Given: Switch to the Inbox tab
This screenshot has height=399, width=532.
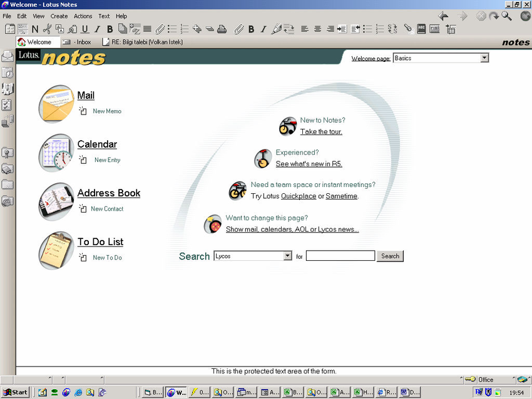Looking at the screenshot, I should (x=77, y=42).
